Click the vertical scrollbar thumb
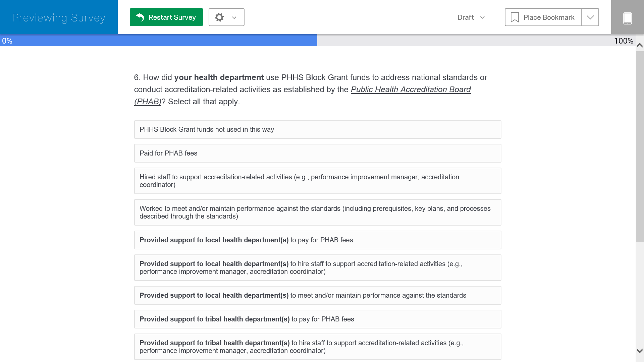This screenshot has height=362, width=644. [x=640, y=146]
